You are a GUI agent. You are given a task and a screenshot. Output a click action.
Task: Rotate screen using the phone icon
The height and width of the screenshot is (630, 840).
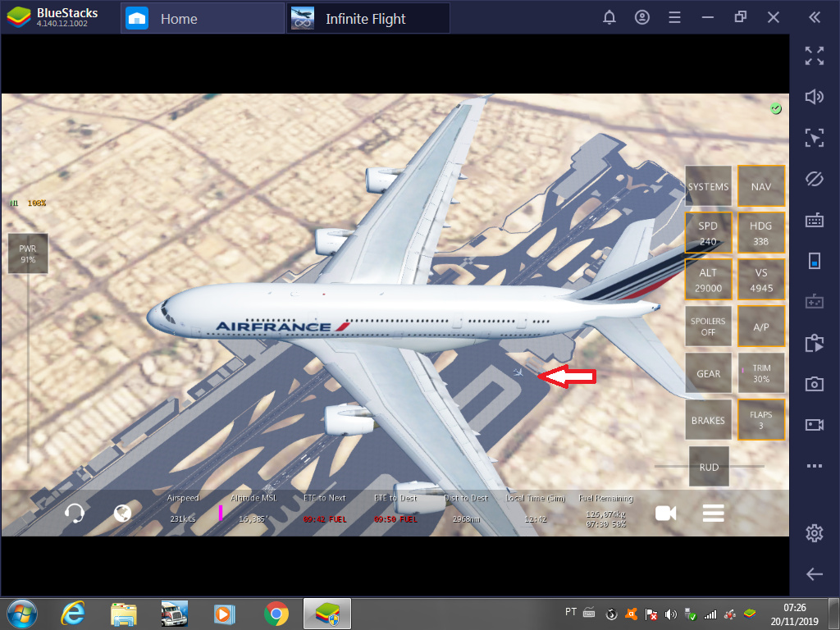pos(815,261)
